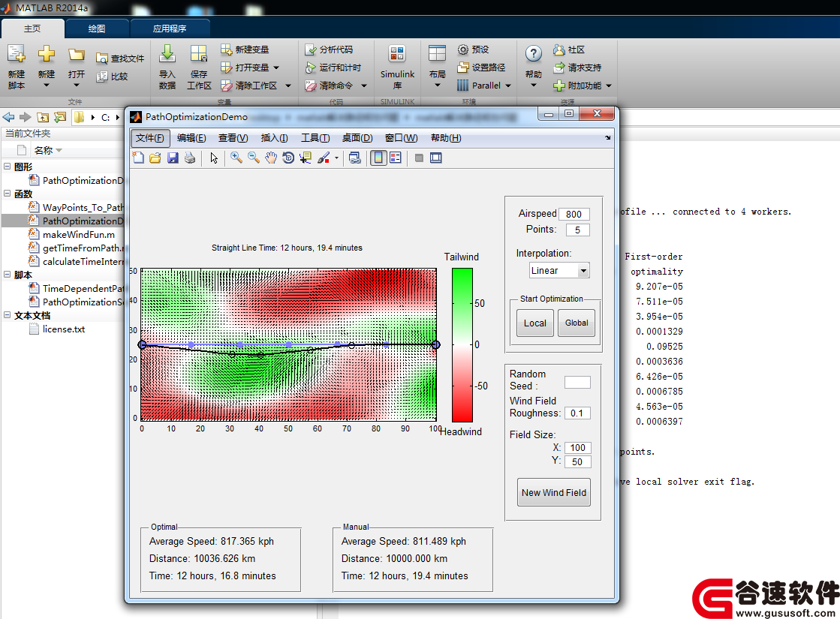
Task: Toggle the Edit Plot arrow tool
Action: point(214,158)
